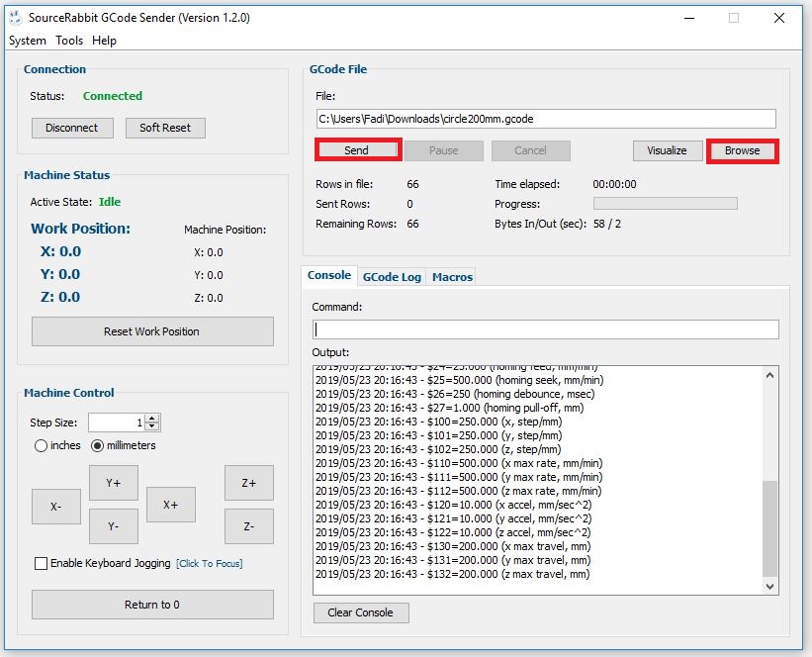Jog the machine using the X+ button

pyautogui.click(x=171, y=505)
